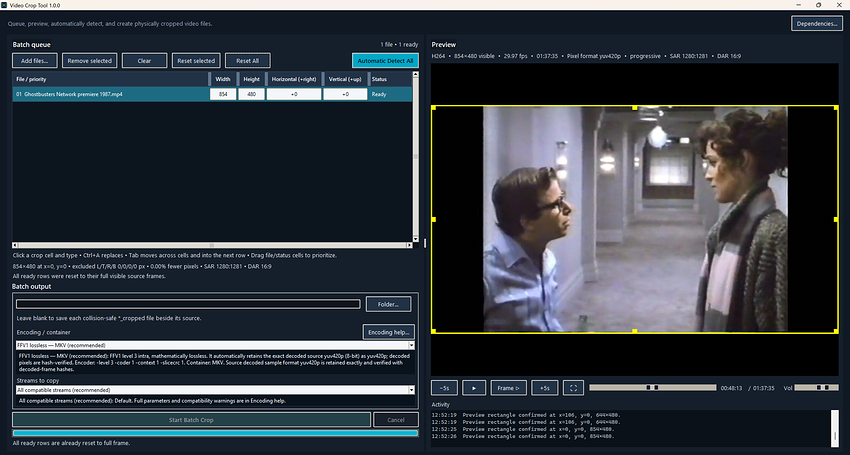Click the crop rectangle bottom-center handle

coord(635,331)
